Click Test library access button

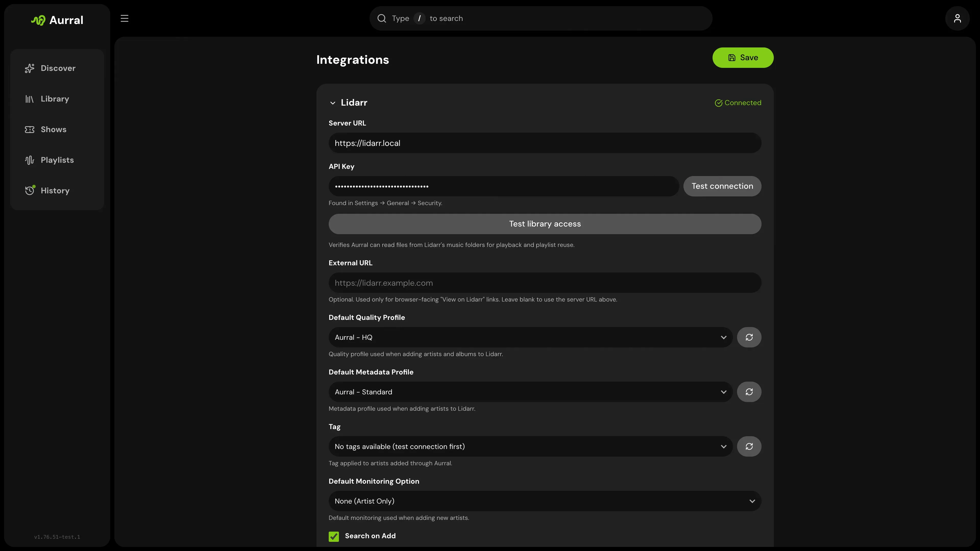545,224
